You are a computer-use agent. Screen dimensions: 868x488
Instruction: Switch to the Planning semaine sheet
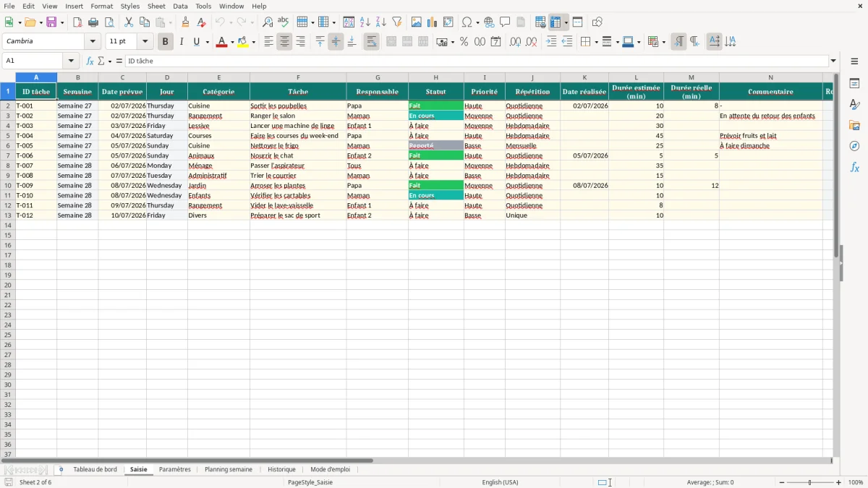229,470
